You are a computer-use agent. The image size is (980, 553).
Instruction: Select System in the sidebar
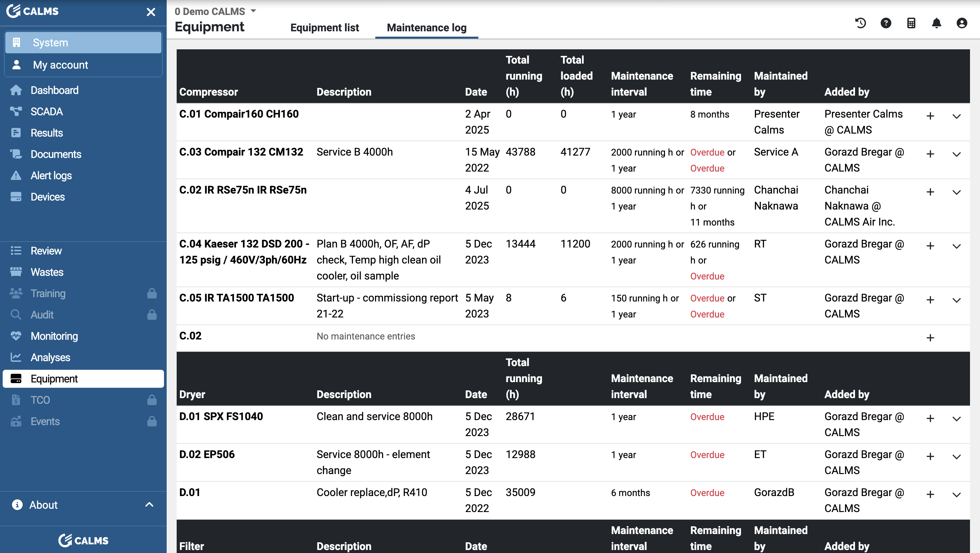[x=83, y=42]
